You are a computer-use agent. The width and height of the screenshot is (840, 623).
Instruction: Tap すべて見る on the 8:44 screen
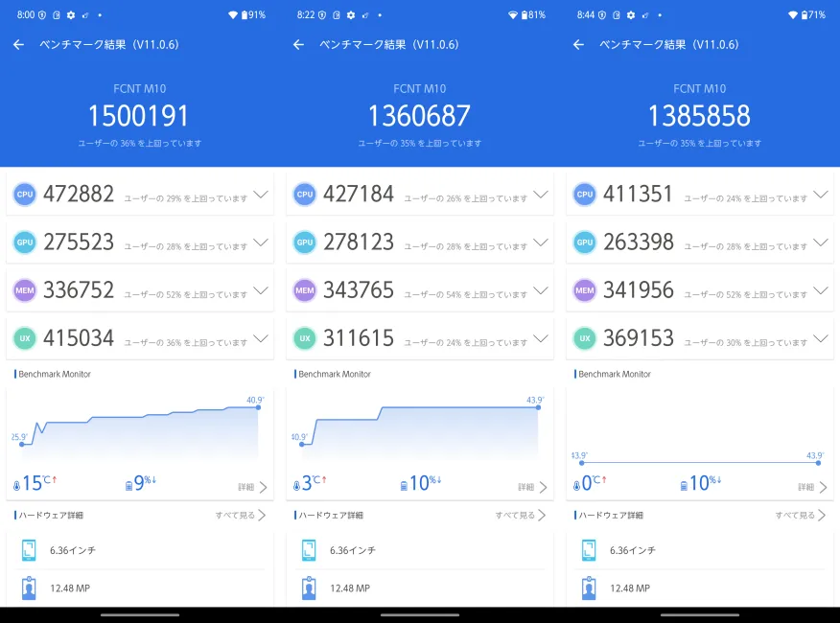(801, 515)
